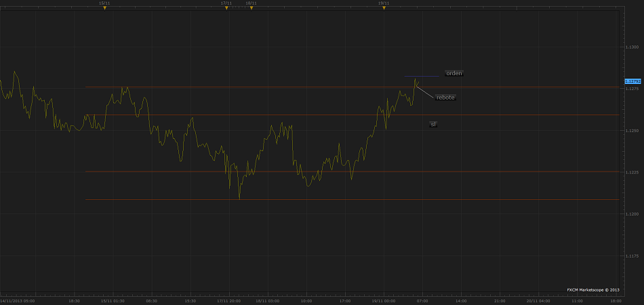
Task: Click the 17/11 date marker triangle
Action: (226, 8)
